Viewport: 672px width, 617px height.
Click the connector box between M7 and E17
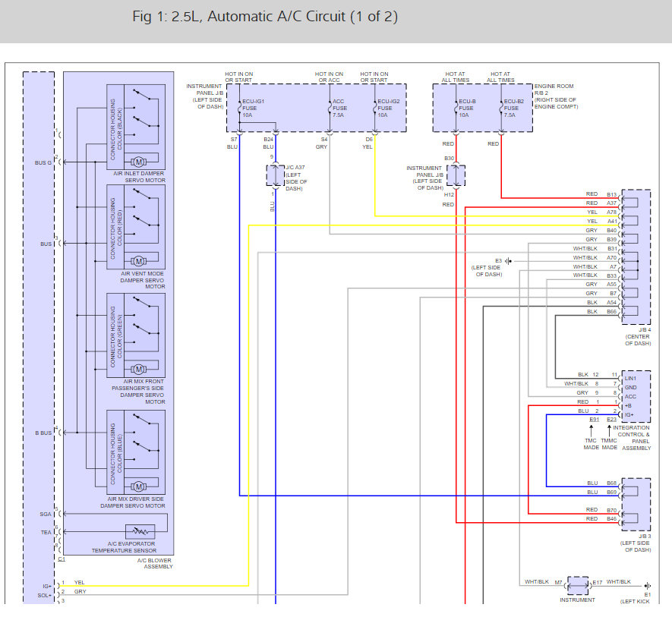tap(578, 585)
